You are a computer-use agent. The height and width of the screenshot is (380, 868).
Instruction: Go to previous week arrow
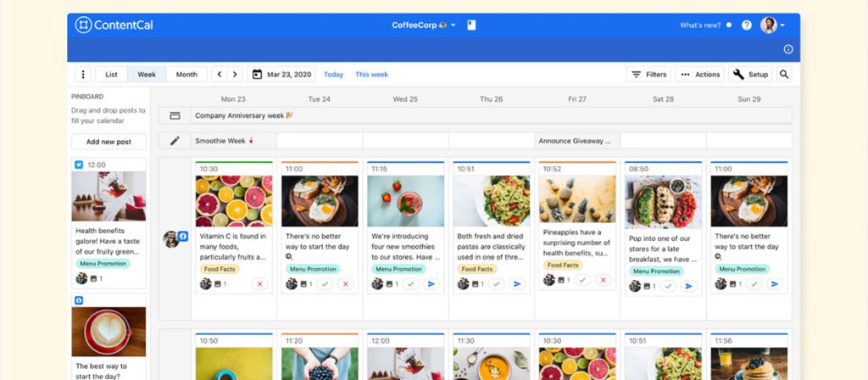pyautogui.click(x=220, y=75)
